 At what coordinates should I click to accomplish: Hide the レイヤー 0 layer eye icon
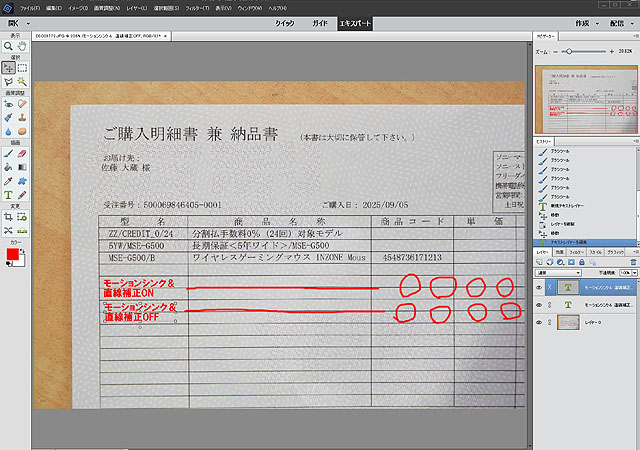(539, 323)
